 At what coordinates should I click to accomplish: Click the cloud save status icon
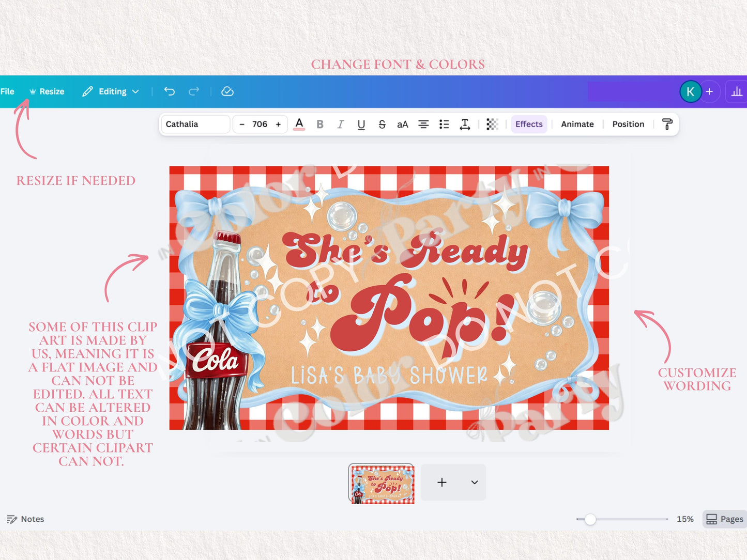tap(227, 91)
